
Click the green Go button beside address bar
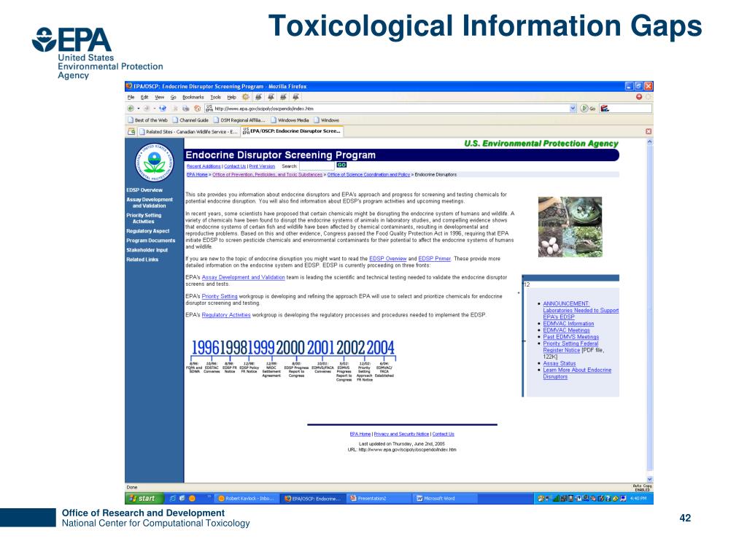[x=587, y=109]
